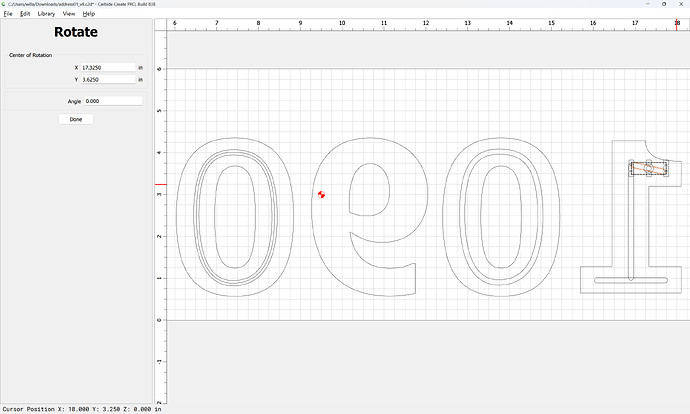Click the red rotation handle on the canvas

point(321,194)
